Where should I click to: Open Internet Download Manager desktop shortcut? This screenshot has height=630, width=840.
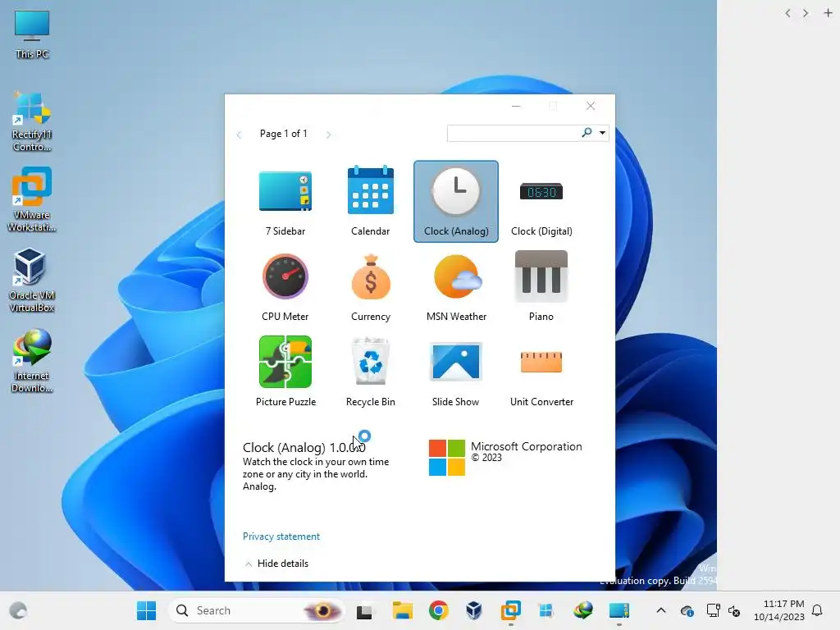coord(32,361)
